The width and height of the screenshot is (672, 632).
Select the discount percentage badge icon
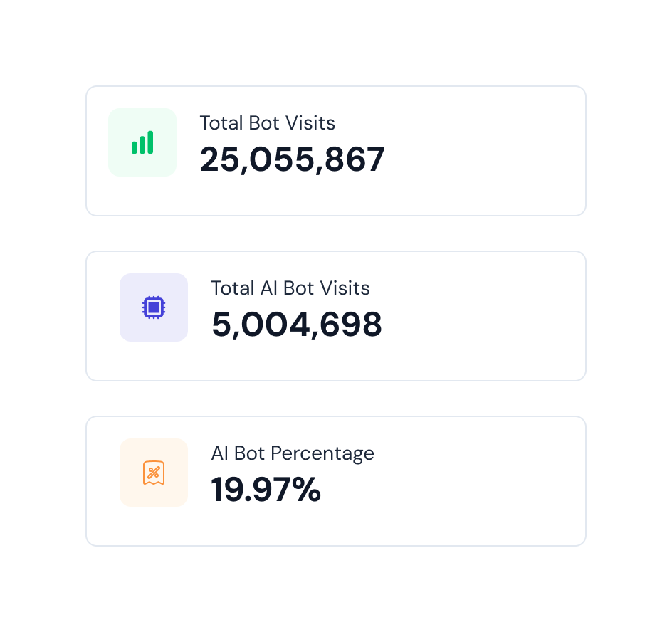[154, 473]
